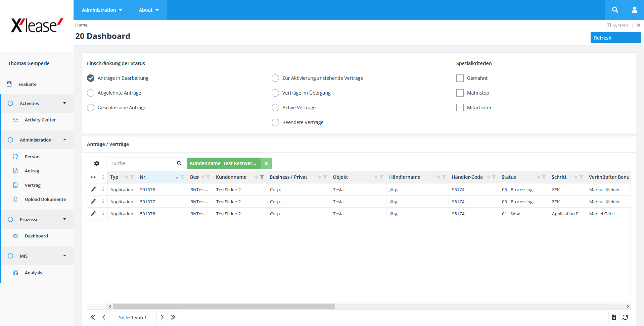
Task: Sort the Händlername column
Action: tap(439, 177)
